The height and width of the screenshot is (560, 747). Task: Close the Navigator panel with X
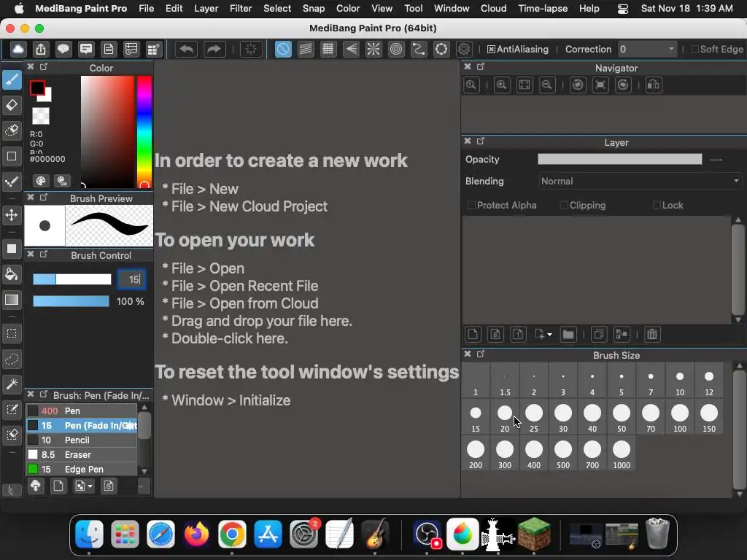tap(468, 66)
